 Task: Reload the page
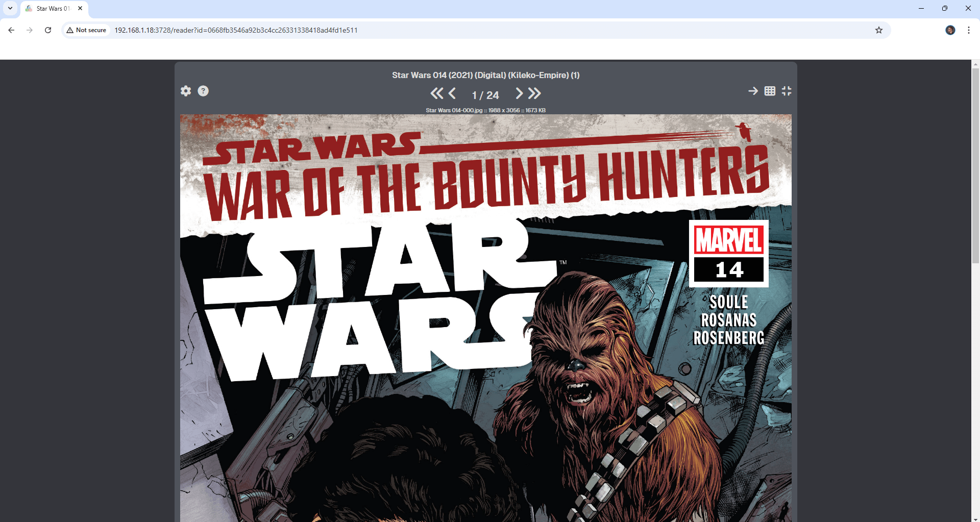tap(48, 30)
